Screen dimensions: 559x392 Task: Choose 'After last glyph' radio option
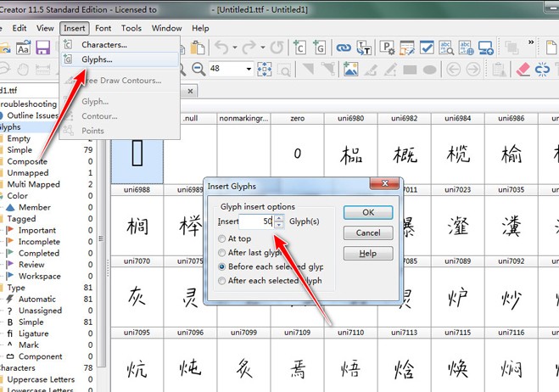[x=222, y=253]
